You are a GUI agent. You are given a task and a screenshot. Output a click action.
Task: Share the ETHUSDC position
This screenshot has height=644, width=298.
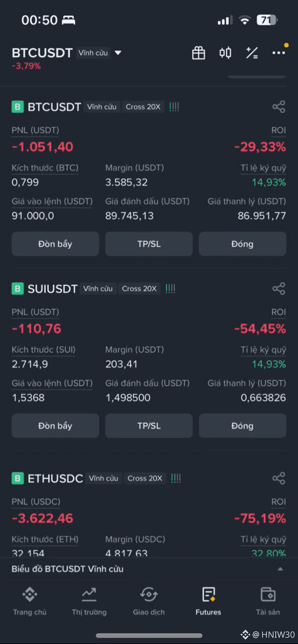(x=279, y=478)
